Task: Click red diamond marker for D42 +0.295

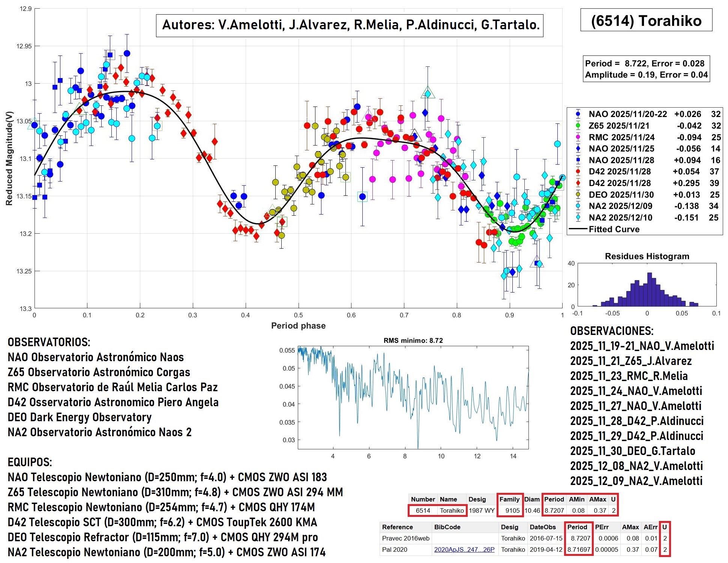Action: 578,183
